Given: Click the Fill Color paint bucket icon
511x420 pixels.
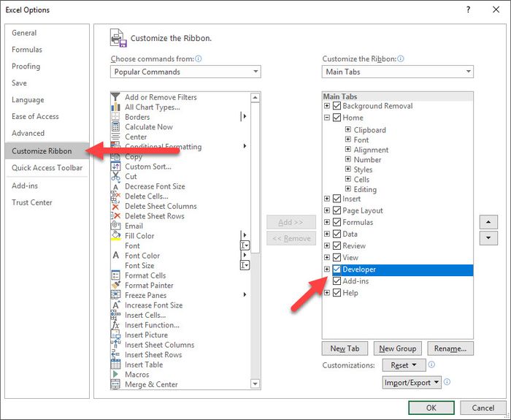Looking at the screenshot, I should (115, 236).
